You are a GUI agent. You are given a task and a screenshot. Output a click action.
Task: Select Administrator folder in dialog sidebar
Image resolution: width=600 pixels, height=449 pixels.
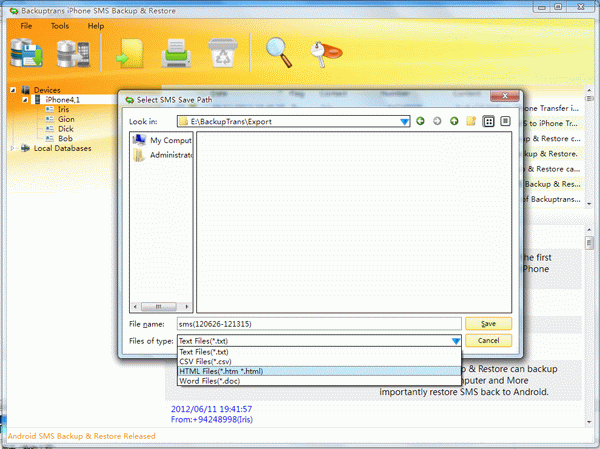pyautogui.click(x=163, y=155)
